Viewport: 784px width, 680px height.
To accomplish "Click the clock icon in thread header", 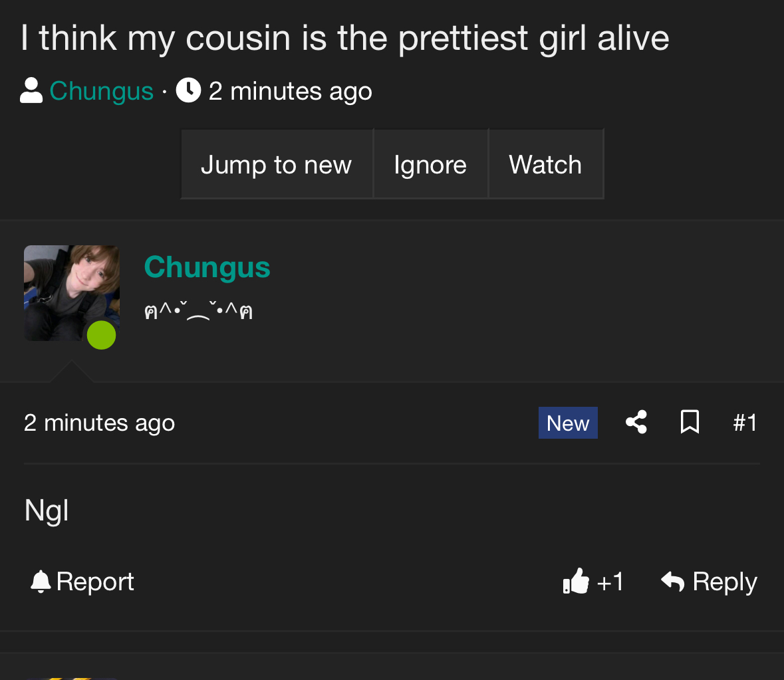I will pos(188,90).
